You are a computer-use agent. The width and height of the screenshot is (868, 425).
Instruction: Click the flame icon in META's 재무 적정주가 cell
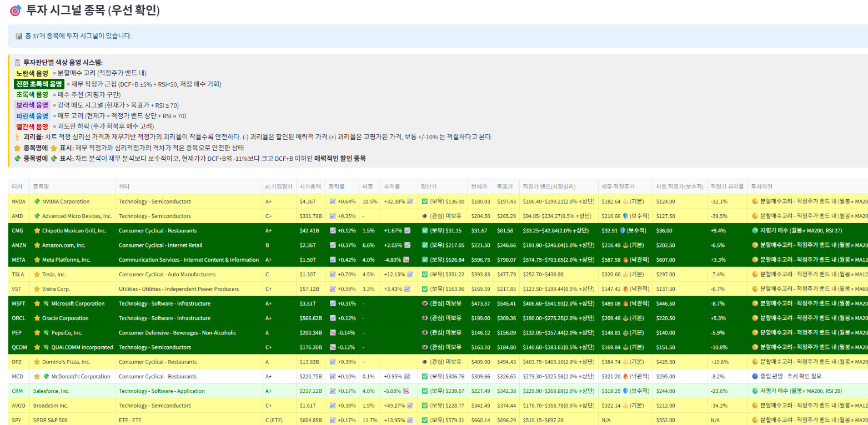[x=625, y=260]
